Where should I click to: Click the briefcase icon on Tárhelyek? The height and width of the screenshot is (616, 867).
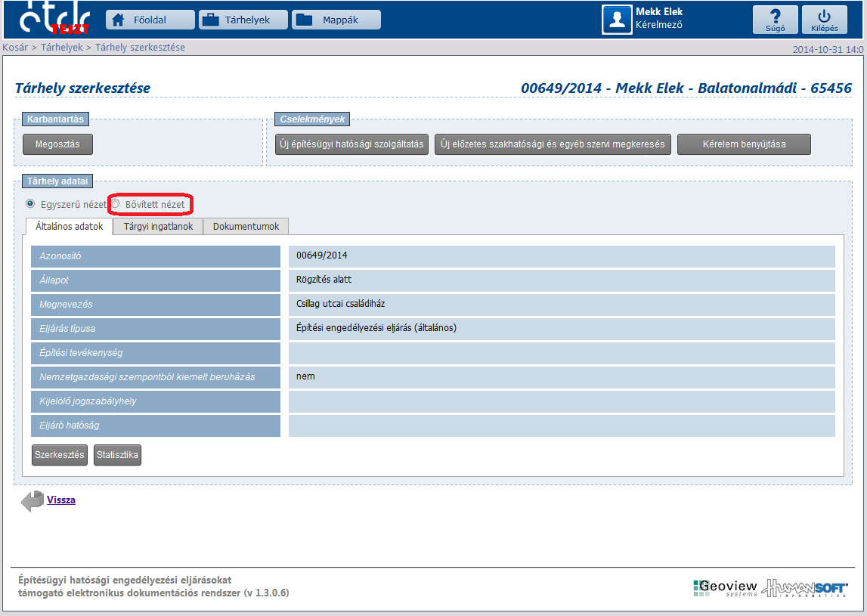pyautogui.click(x=210, y=20)
